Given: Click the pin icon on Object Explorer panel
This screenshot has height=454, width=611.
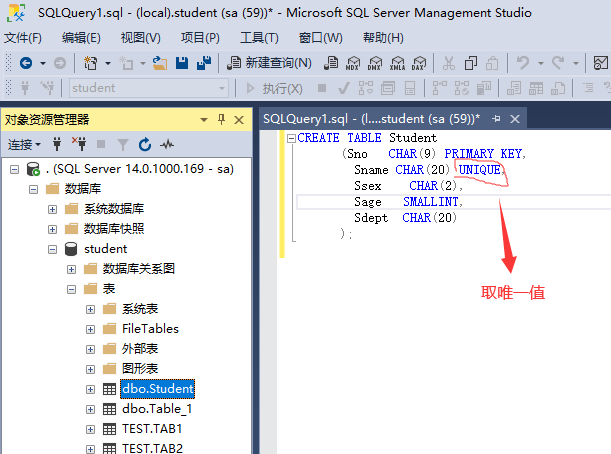Looking at the screenshot, I should pyautogui.click(x=221, y=119).
